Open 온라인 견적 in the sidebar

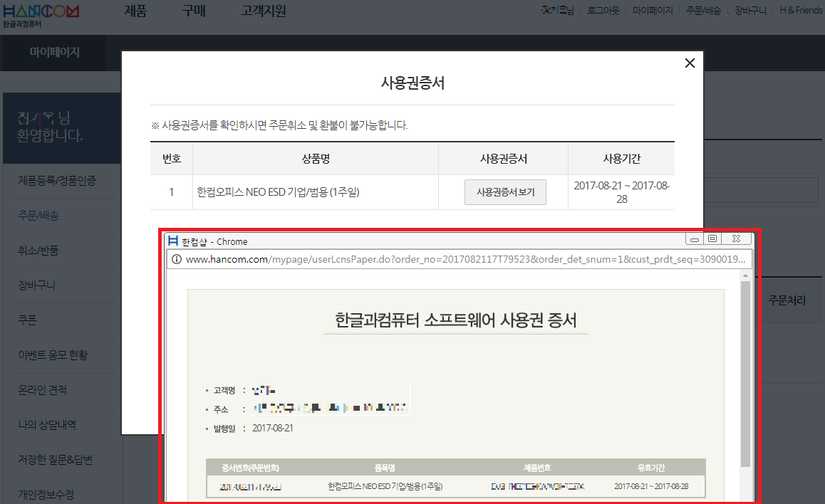pos(42,390)
